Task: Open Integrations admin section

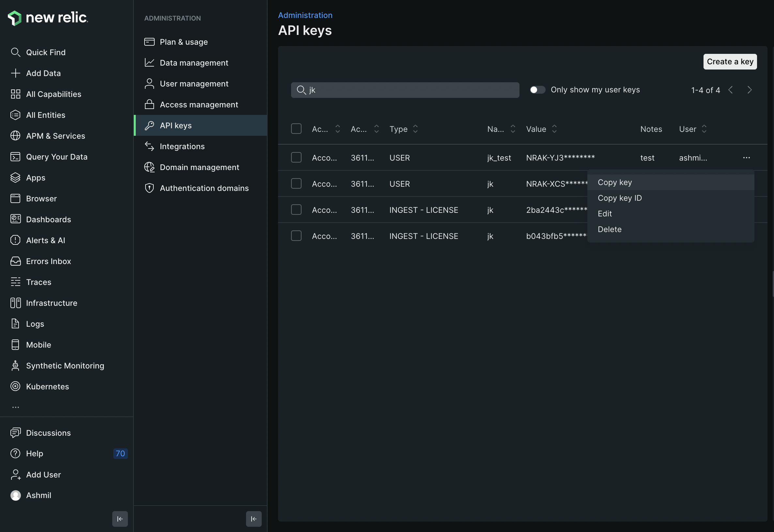Action: [x=200, y=146]
